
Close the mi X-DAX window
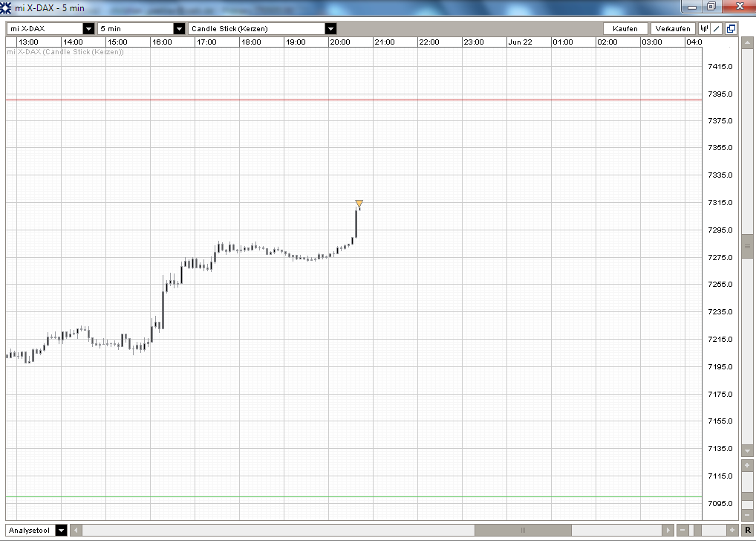[740, 6]
